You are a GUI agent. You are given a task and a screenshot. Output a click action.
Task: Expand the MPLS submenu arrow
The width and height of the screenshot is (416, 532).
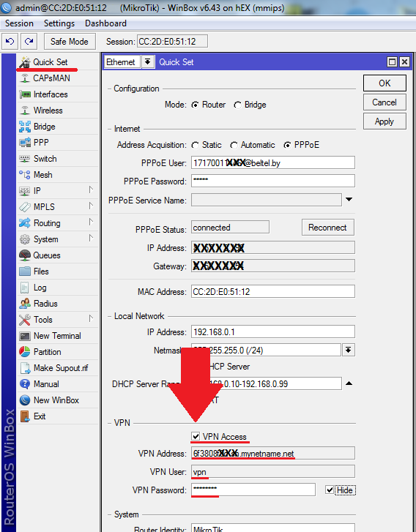click(x=91, y=206)
